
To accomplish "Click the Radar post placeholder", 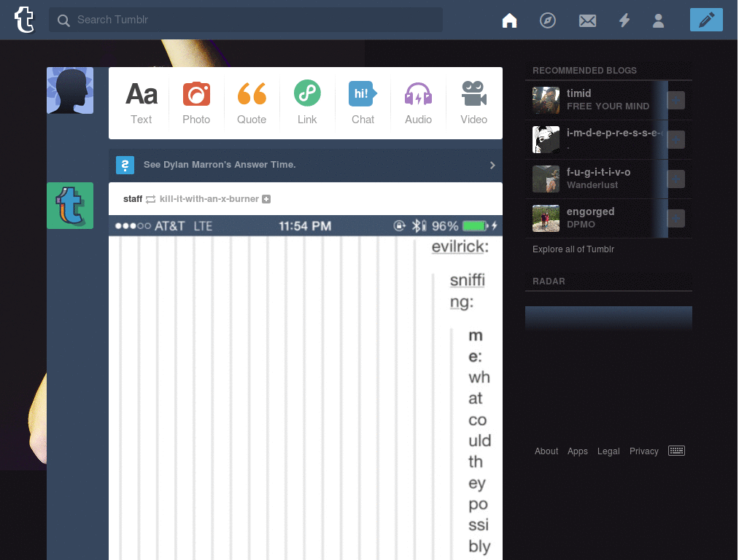I will tap(608, 318).
